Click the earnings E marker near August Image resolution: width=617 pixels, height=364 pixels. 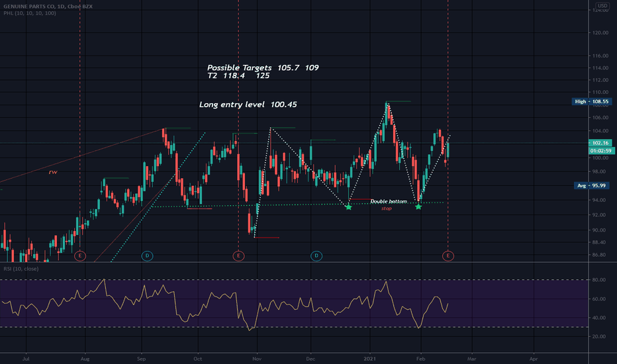(x=80, y=255)
